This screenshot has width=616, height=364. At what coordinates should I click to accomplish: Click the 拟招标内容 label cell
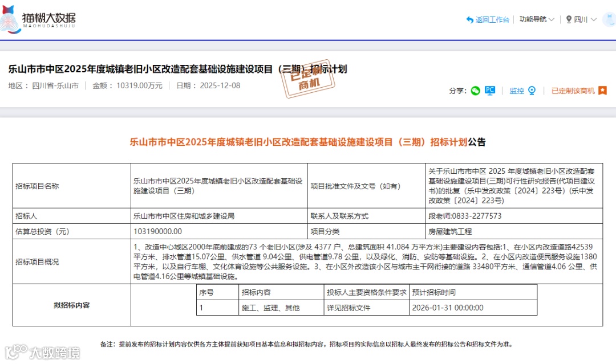click(x=71, y=305)
